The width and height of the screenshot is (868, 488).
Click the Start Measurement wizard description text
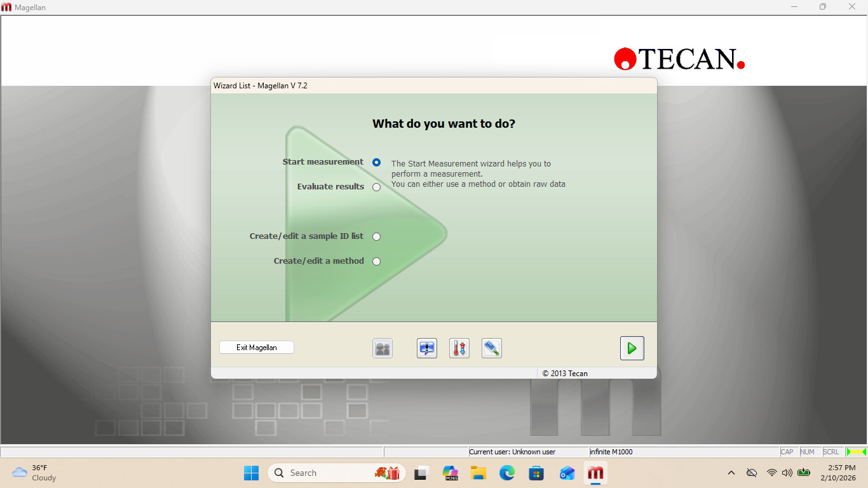(478, 174)
